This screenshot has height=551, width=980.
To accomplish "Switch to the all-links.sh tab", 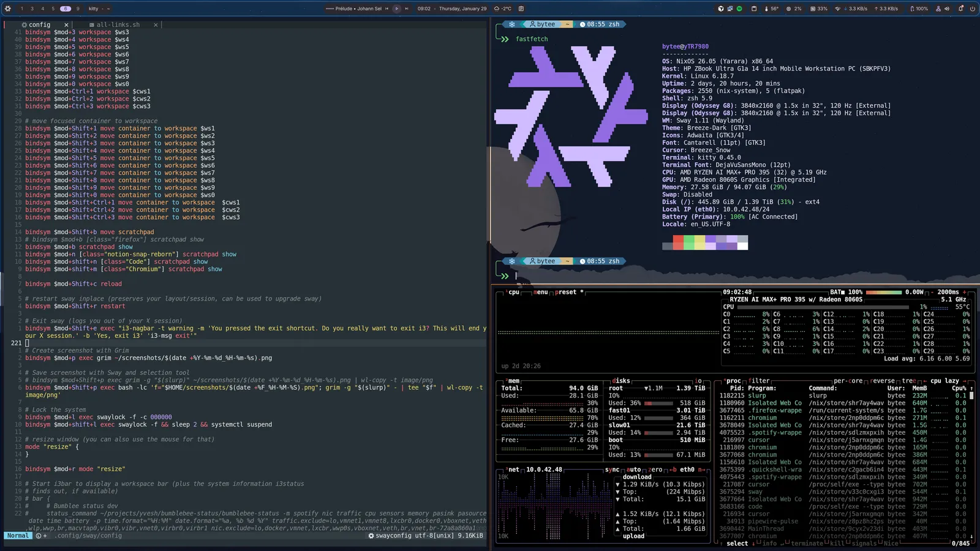I will coord(116,24).
